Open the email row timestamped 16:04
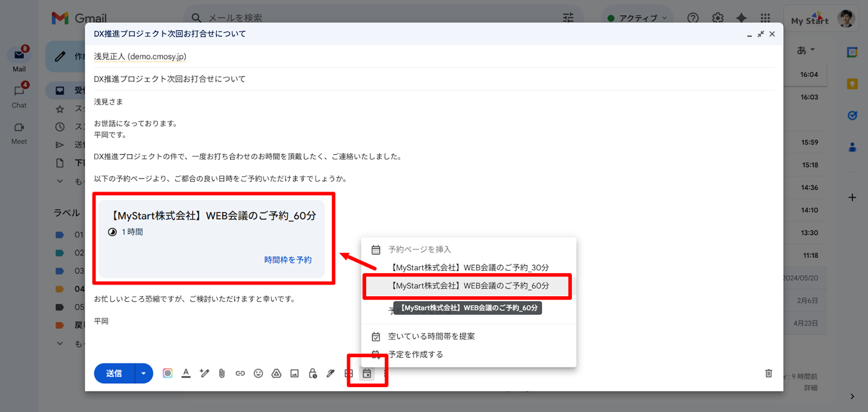Screen dimensions: 868x412 click(x=805, y=75)
